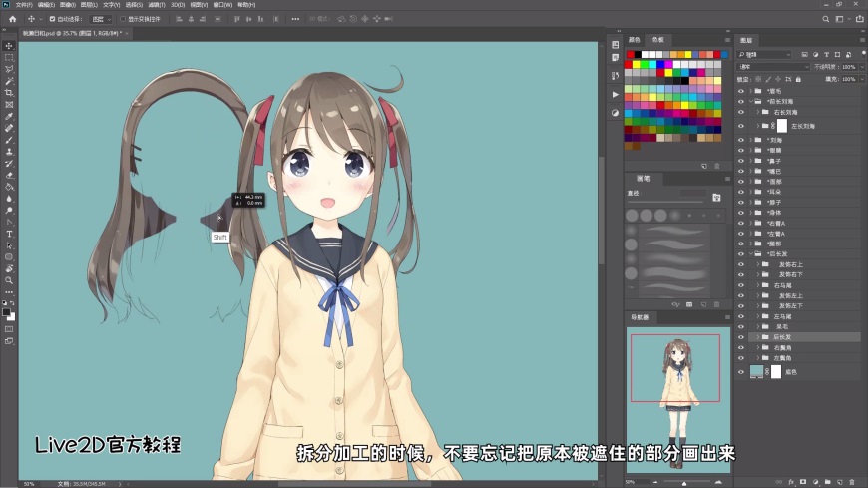868x488 pixels.
Task: Select the Clone Stamp tool
Action: click(x=9, y=152)
